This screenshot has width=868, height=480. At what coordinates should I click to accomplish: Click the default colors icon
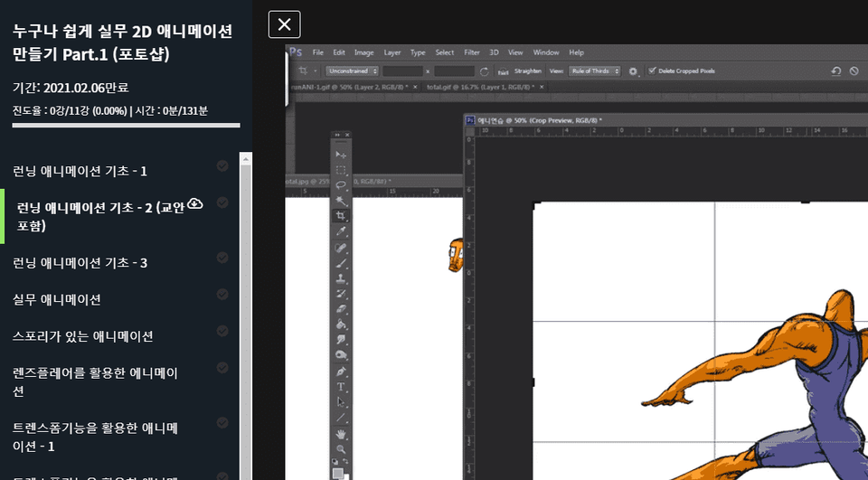[335, 461]
